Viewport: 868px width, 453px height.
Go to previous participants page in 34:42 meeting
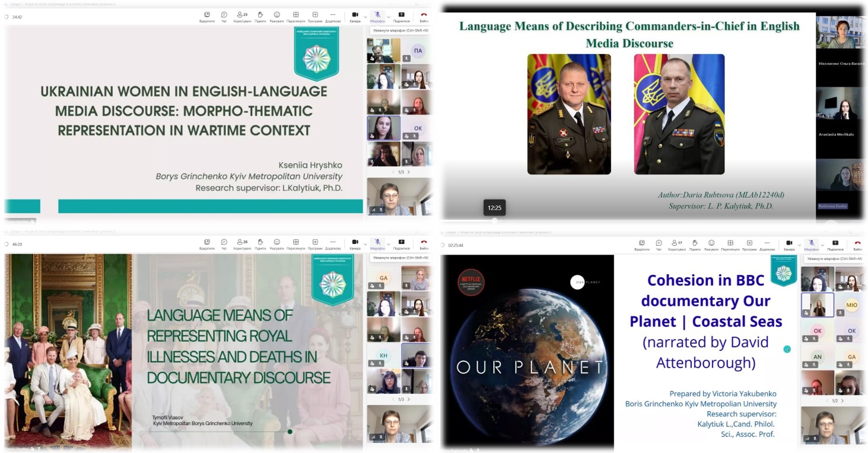[x=392, y=172]
